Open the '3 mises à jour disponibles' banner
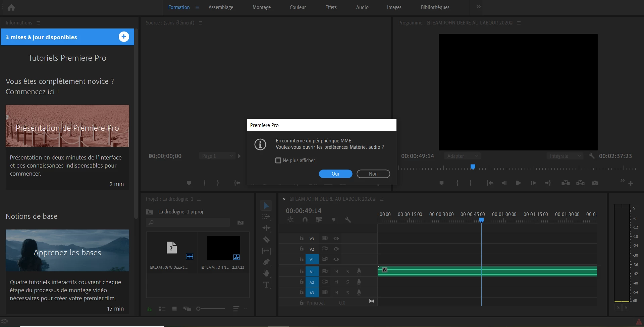This screenshot has width=644, height=327. point(67,37)
